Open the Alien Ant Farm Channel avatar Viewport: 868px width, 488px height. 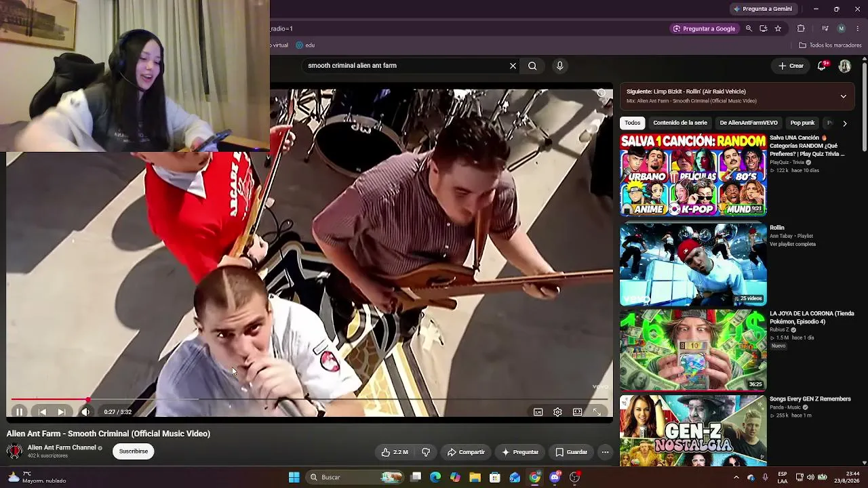tap(14, 451)
